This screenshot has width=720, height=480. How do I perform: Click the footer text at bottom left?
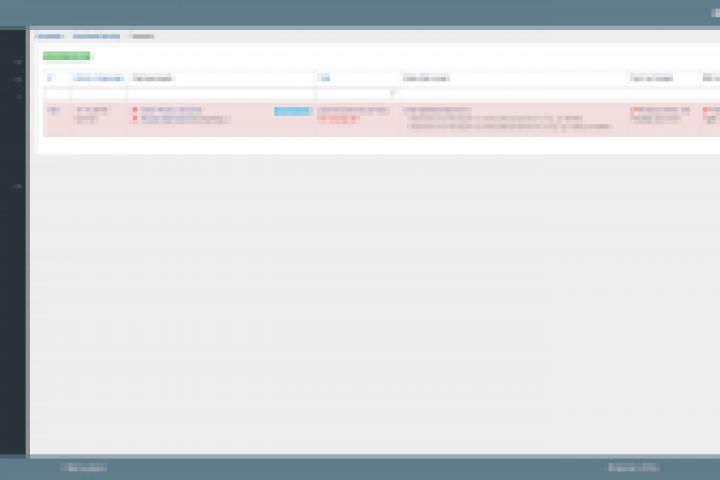tap(84, 468)
